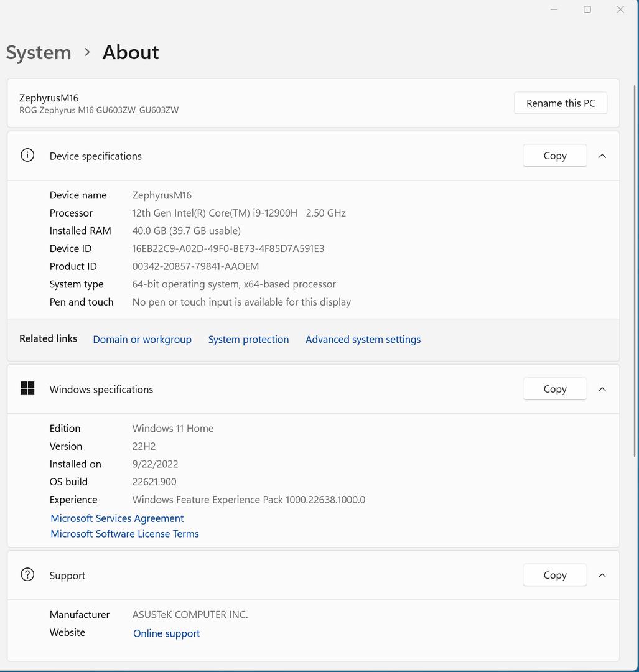
Task: Open System protection link
Action: (249, 340)
